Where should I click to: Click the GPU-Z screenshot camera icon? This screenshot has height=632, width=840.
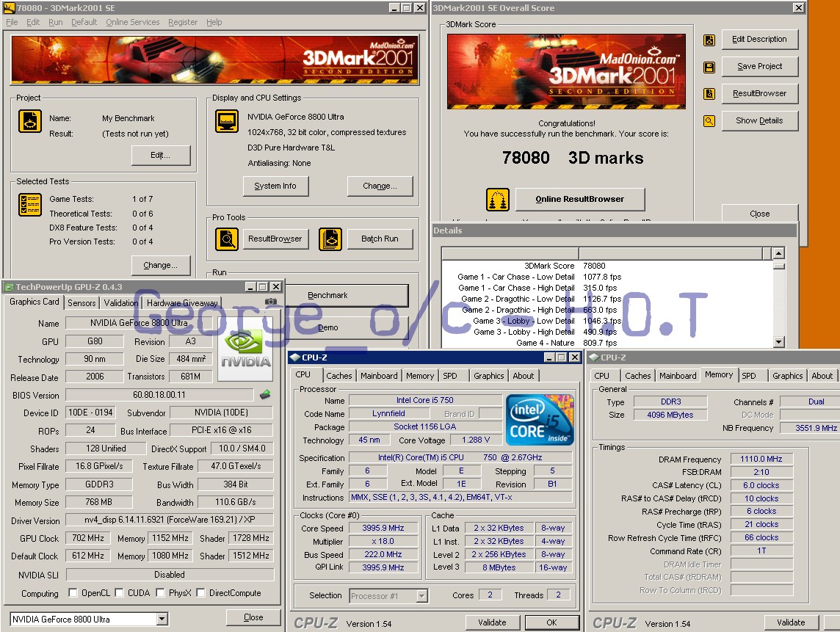click(x=270, y=302)
